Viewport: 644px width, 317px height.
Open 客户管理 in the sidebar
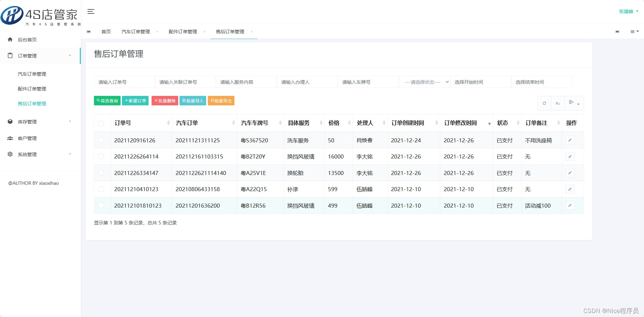pos(27,138)
